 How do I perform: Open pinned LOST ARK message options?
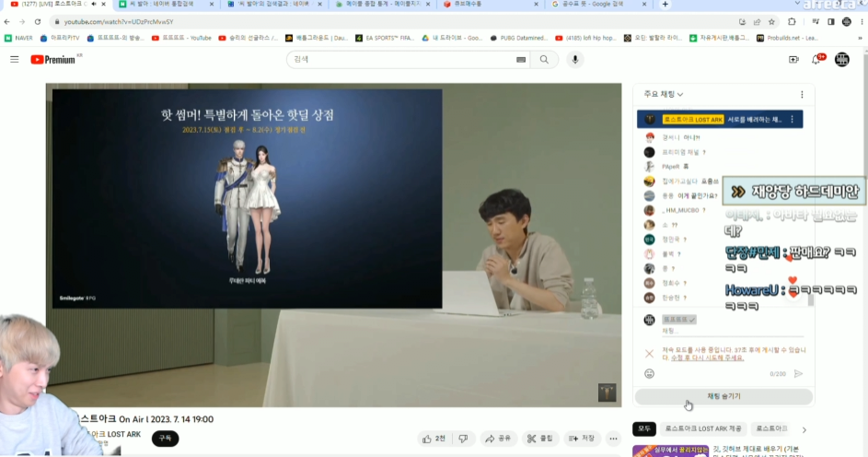click(x=793, y=119)
